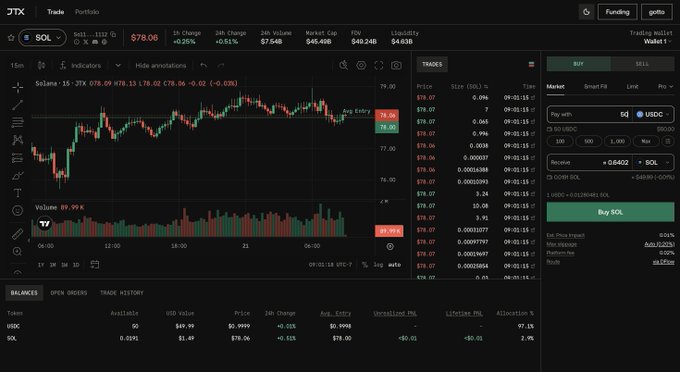Toggle percent scale on chart
Viewport: 680px width, 372px height.
click(x=365, y=264)
